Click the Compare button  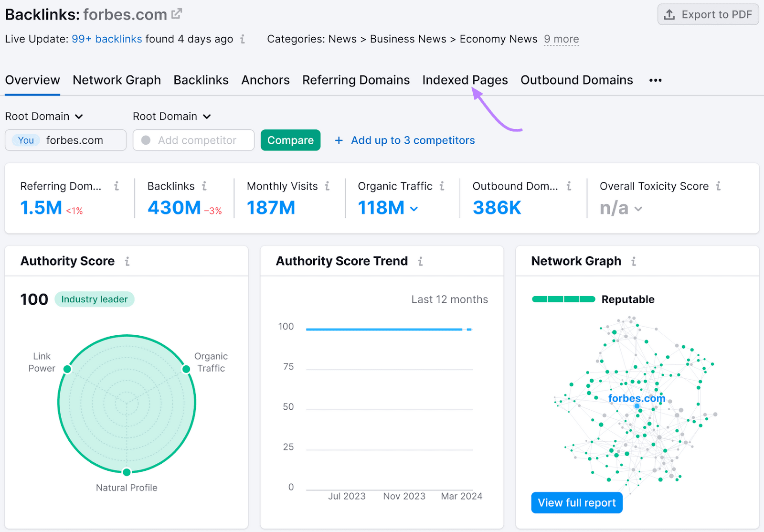click(x=290, y=140)
